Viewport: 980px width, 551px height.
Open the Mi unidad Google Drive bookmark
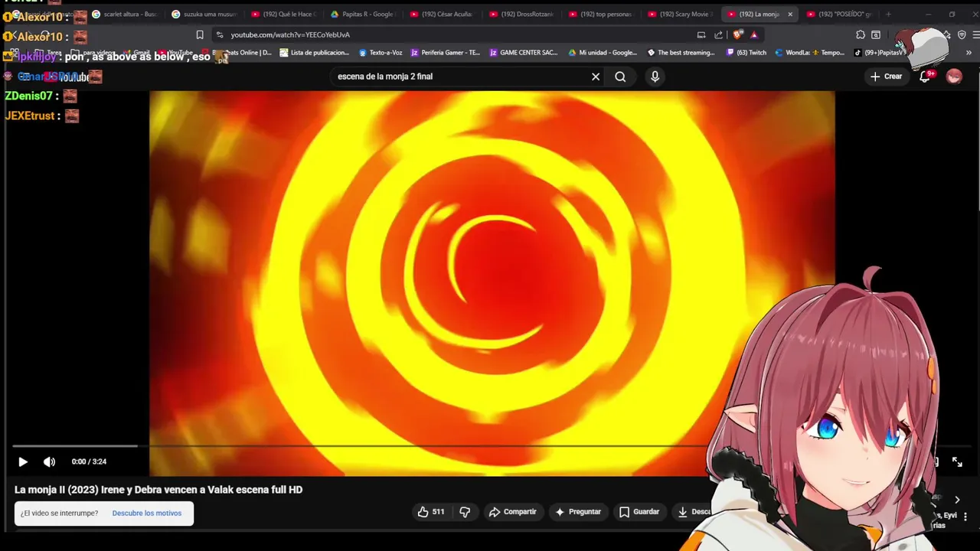(x=603, y=53)
